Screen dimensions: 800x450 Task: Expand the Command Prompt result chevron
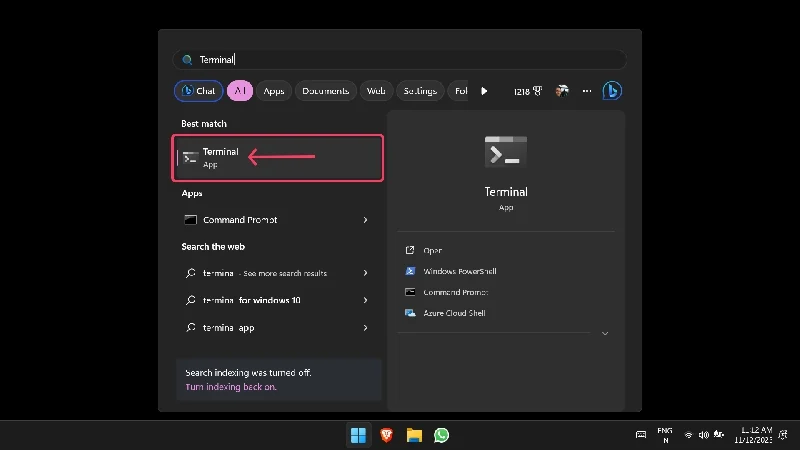click(x=365, y=220)
